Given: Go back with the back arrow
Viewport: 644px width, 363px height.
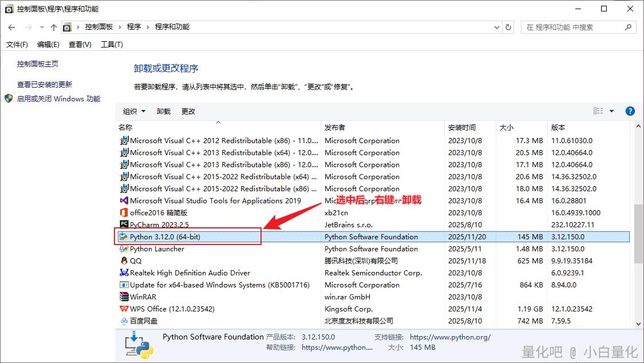Looking at the screenshot, I should (11, 27).
